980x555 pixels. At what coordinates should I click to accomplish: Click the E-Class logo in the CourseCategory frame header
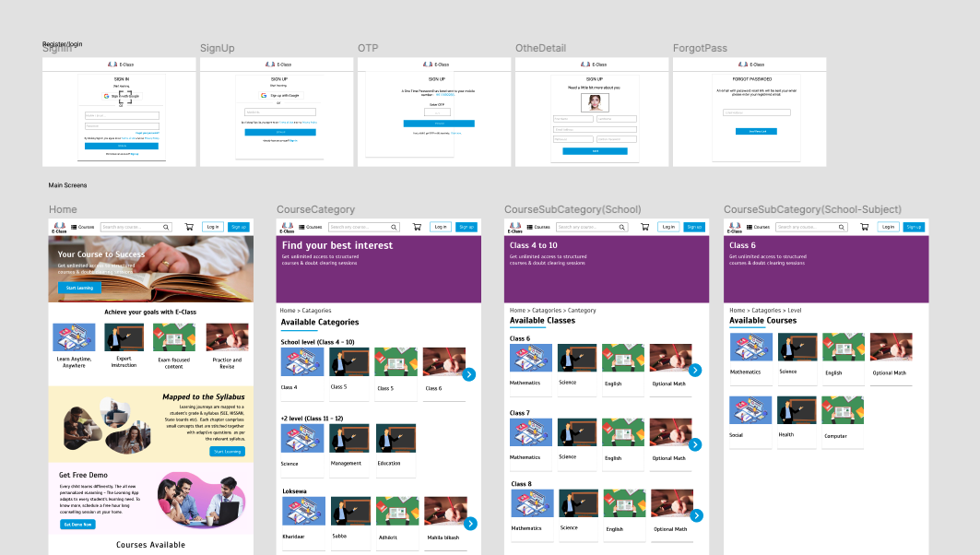point(288,228)
